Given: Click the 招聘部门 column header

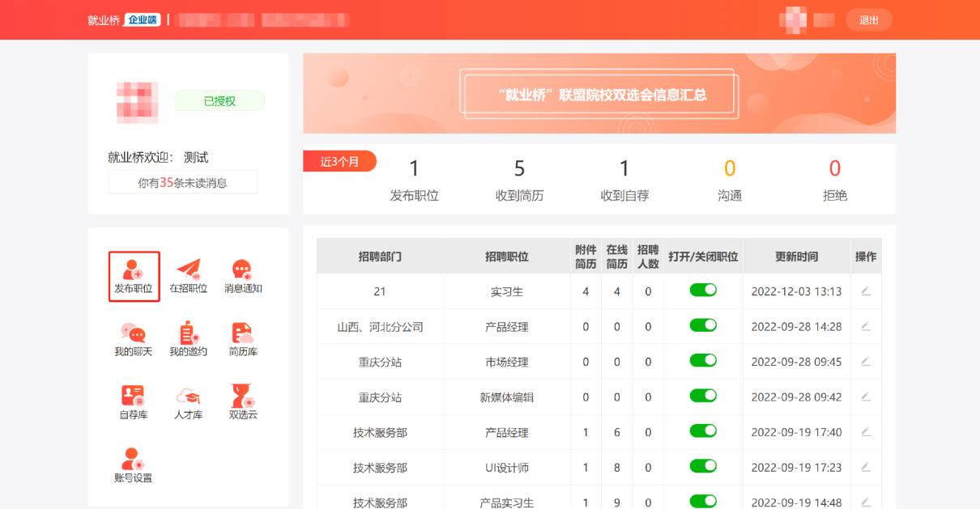Looking at the screenshot, I should (380, 257).
